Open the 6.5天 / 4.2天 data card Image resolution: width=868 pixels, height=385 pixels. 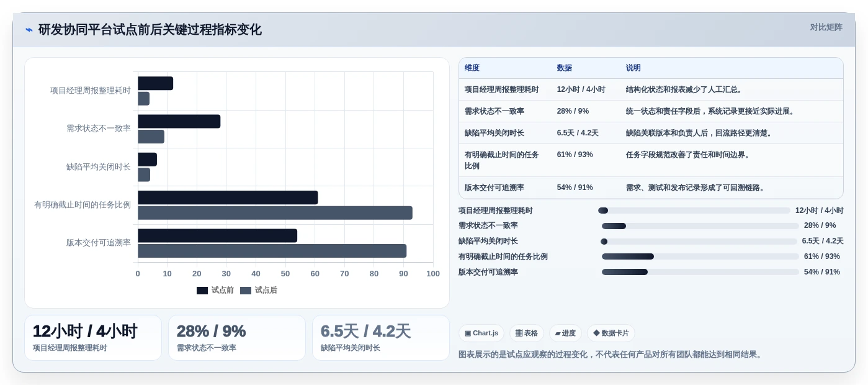pos(381,338)
